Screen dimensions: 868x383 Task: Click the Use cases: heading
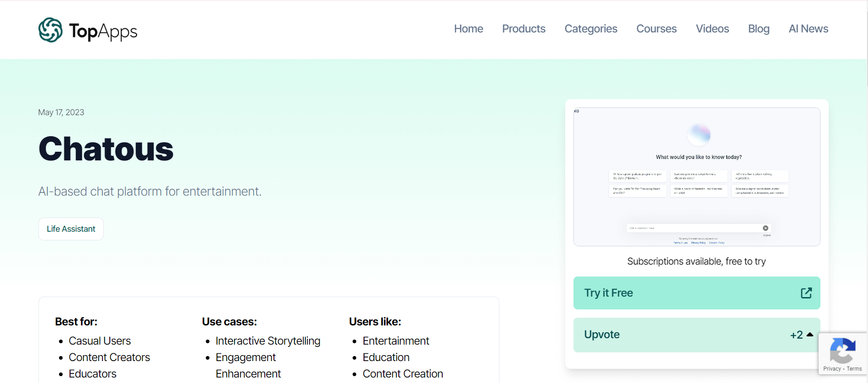(230, 322)
